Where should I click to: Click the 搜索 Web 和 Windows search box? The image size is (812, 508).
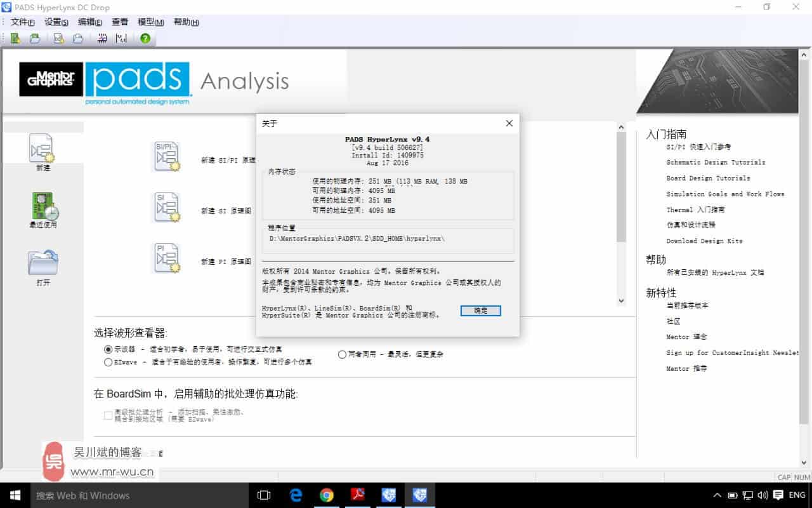[140, 495]
